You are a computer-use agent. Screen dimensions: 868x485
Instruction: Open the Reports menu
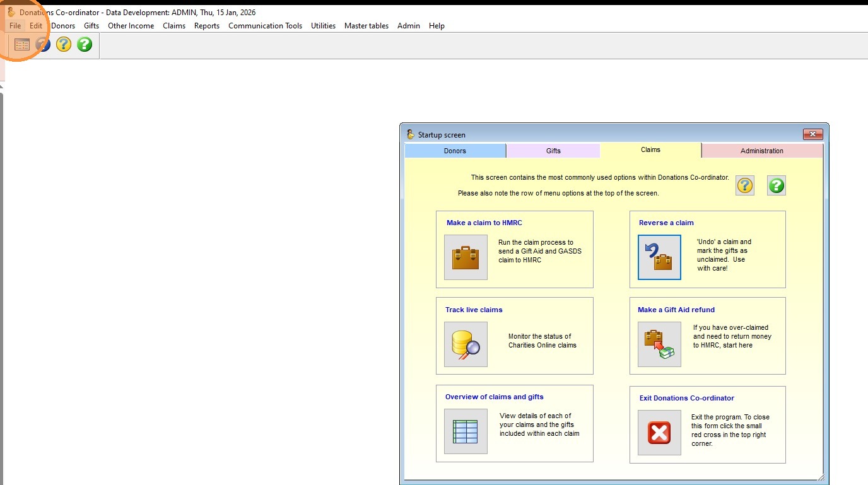[207, 26]
